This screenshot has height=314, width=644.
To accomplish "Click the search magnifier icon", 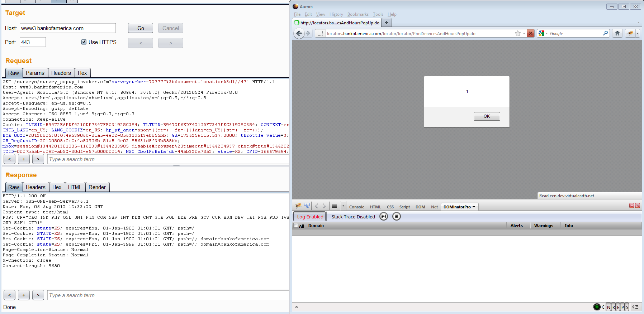I will [606, 33].
